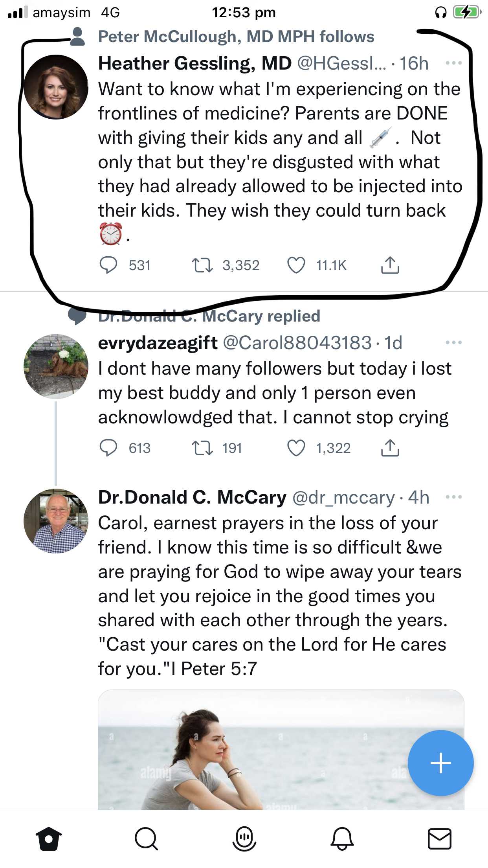Compose a new tweet with plus button
The height and width of the screenshot is (868, 488).
point(440,763)
